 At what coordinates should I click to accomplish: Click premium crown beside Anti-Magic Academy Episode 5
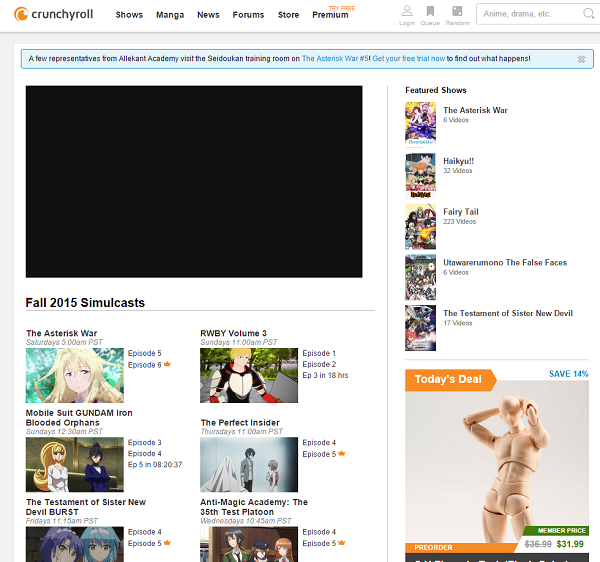[x=342, y=542]
